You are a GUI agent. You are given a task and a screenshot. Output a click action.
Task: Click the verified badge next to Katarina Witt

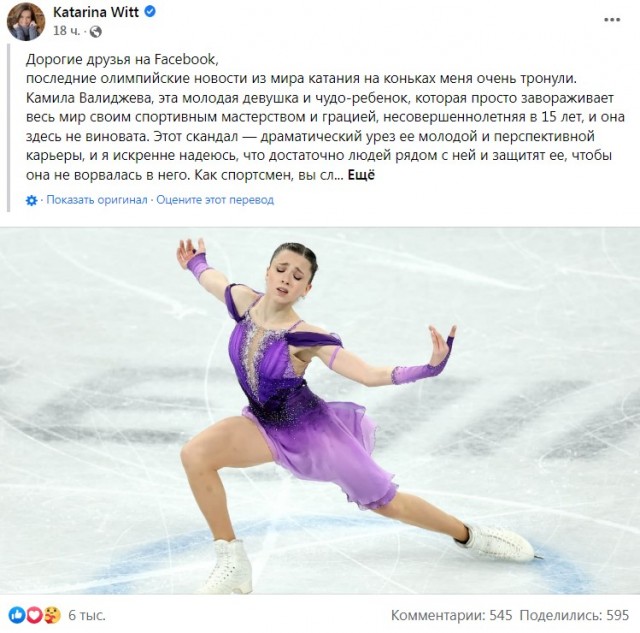[150, 12]
